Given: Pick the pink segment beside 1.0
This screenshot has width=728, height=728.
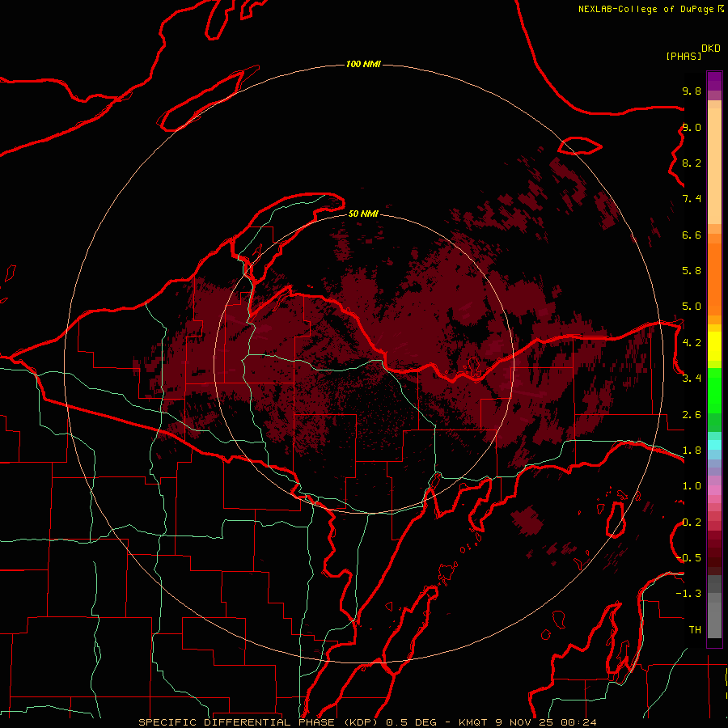Looking at the screenshot, I should tap(714, 490).
